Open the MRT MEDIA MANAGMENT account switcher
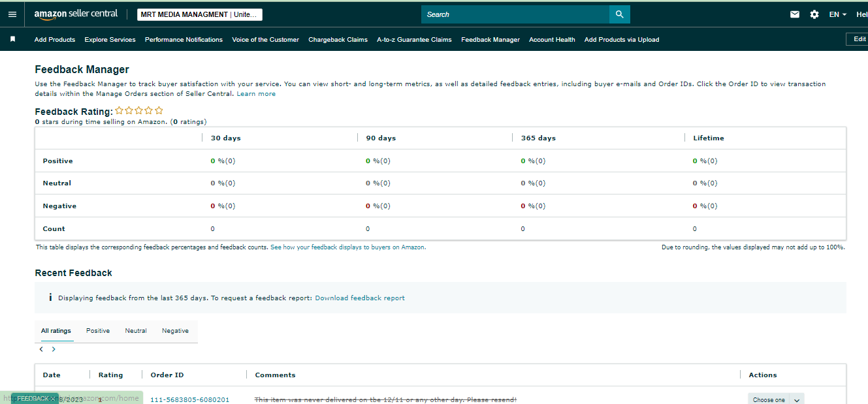Screen dimensions: 868x404 (x=200, y=14)
